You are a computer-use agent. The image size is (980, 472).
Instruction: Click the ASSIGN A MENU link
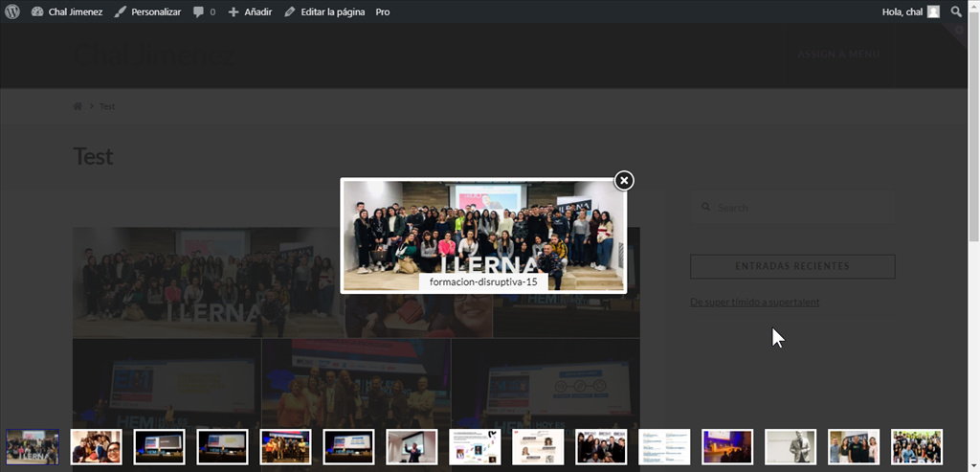[x=838, y=55]
